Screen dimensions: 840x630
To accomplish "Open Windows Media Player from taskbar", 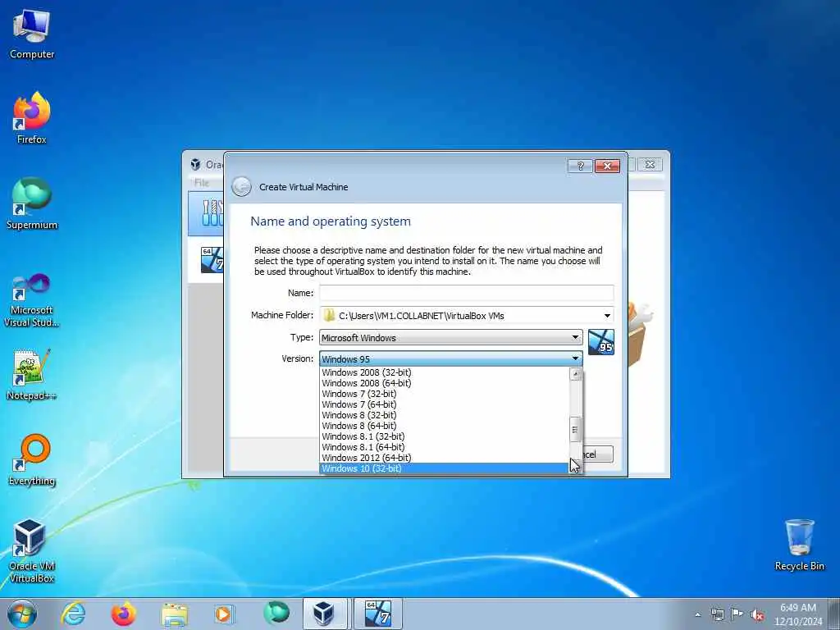I will [x=224, y=614].
